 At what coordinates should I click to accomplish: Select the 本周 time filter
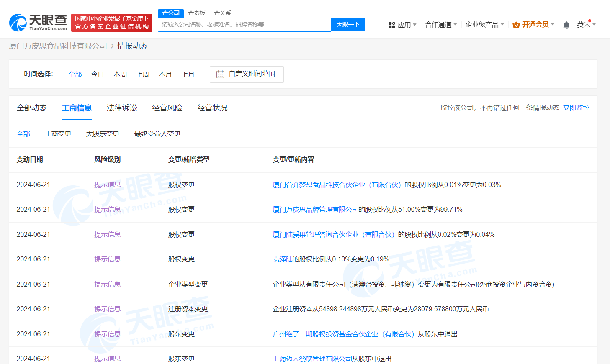click(x=120, y=74)
